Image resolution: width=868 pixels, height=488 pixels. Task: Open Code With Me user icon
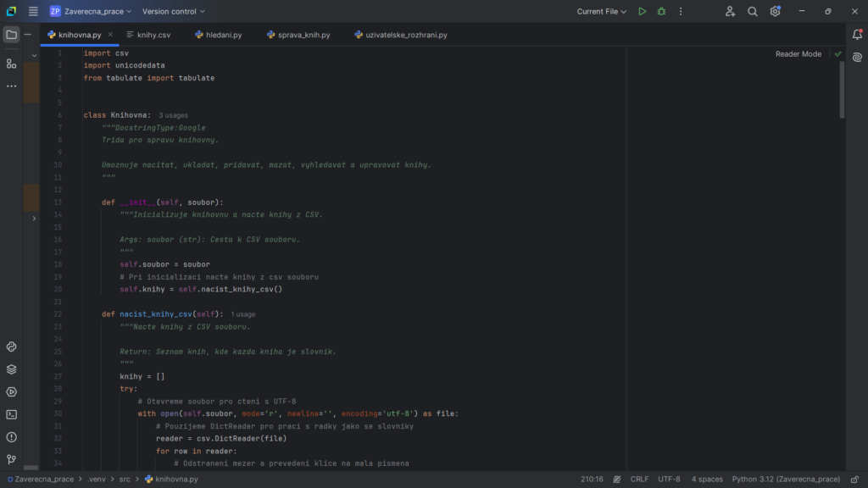(x=730, y=11)
